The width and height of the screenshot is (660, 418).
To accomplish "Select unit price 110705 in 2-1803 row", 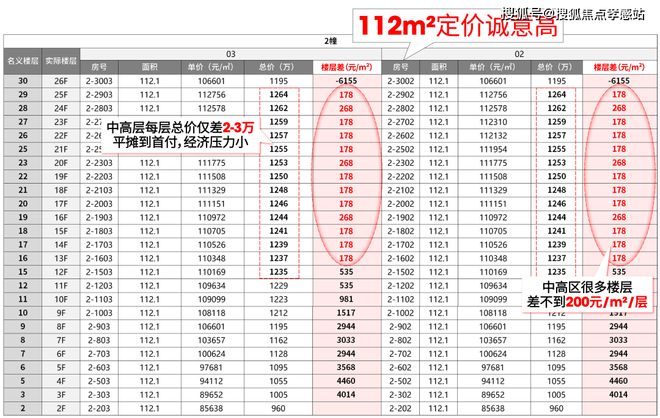I will tap(212, 231).
